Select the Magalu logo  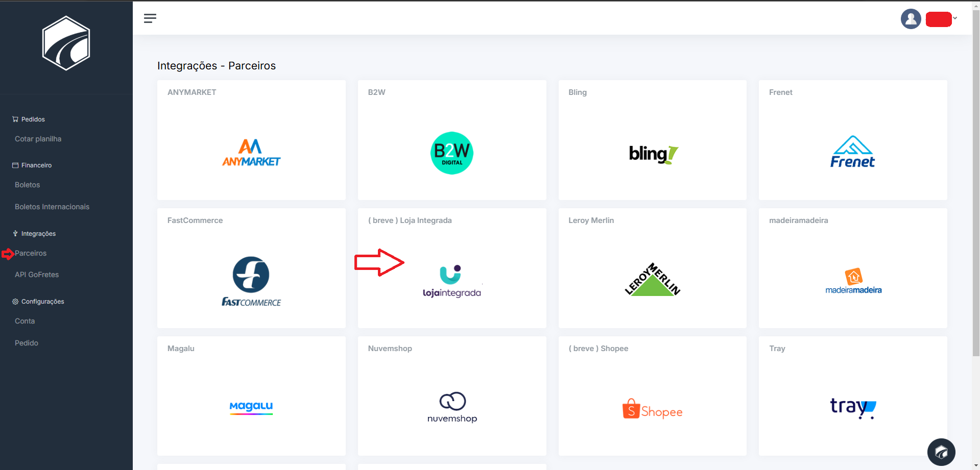[251, 407]
